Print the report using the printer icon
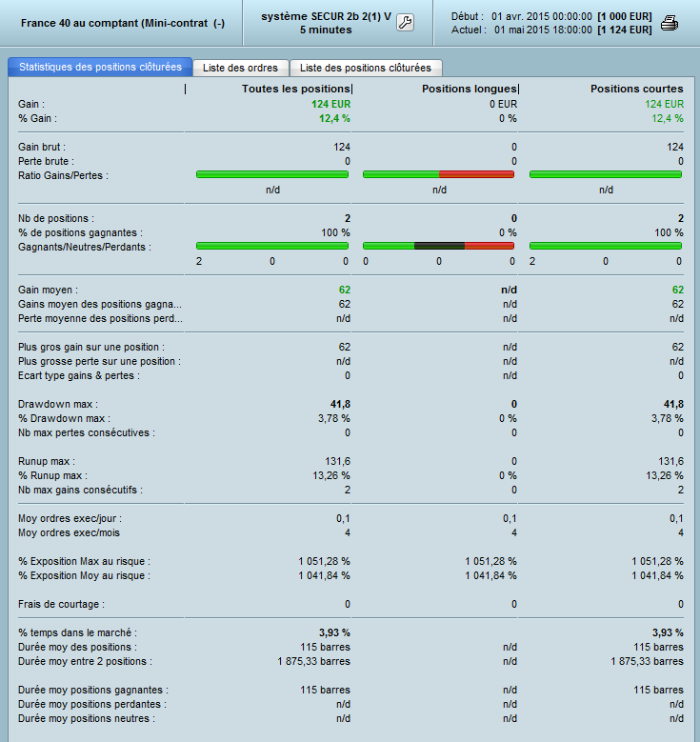Viewport: 700px width, 742px height. click(x=670, y=23)
